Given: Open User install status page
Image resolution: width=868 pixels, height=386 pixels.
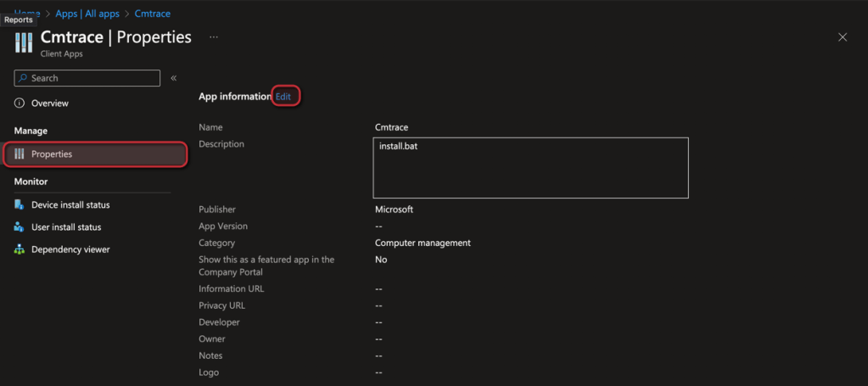Looking at the screenshot, I should (66, 227).
